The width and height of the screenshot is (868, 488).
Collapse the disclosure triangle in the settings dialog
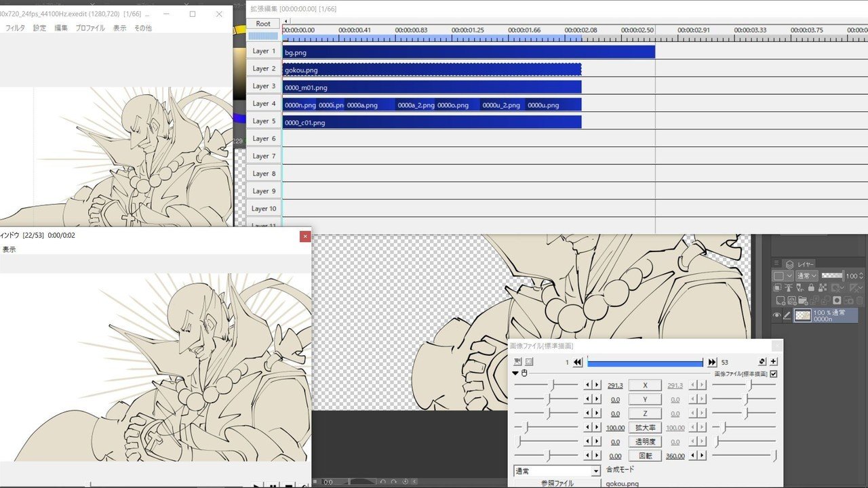click(x=515, y=371)
